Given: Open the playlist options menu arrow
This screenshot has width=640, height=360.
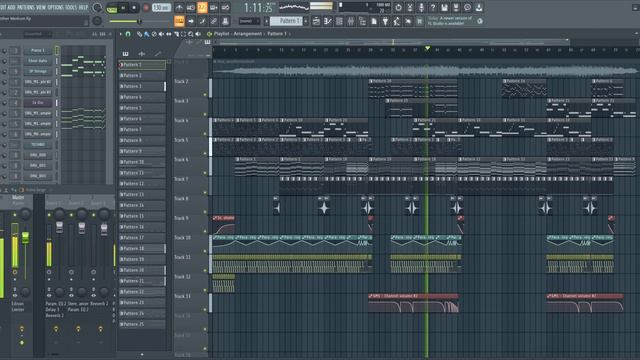Looking at the screenshot, I should pyautogui.click(x=120, y=34).
